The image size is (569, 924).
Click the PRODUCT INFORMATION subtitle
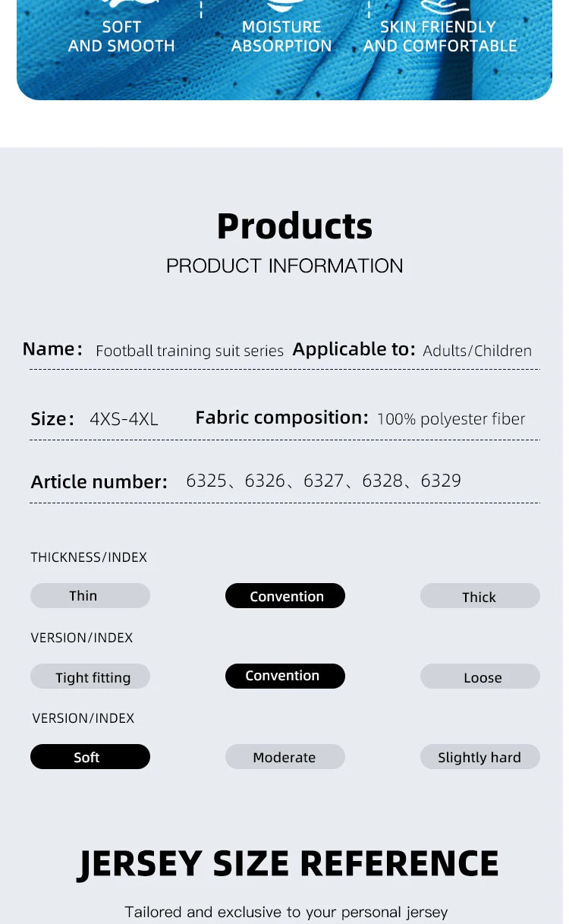pos(284,266)
